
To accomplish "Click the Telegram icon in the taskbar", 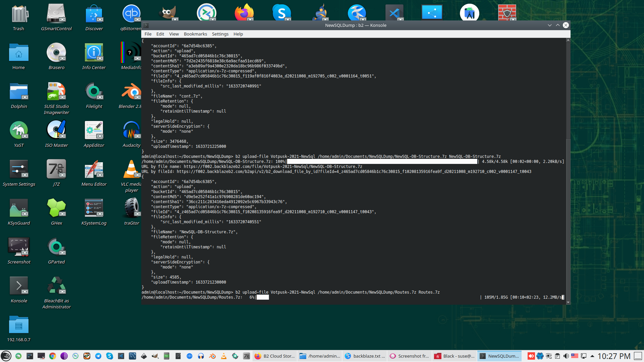I will point(98,356).
